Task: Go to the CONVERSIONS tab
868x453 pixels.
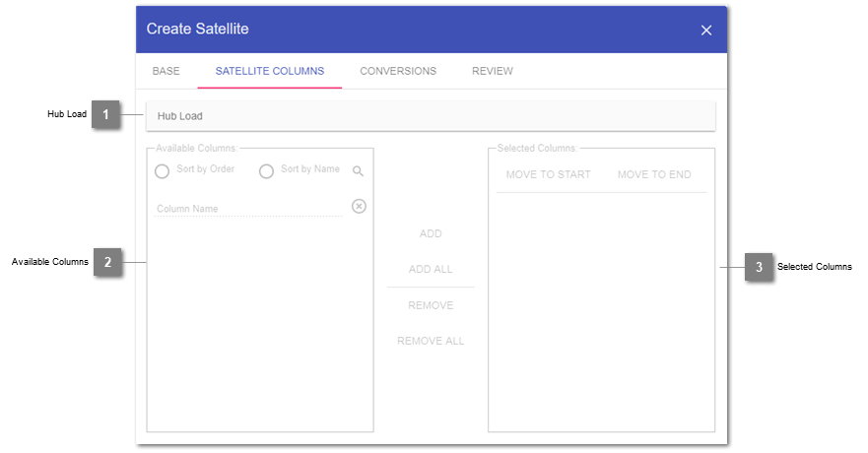Action: pyautogui.click(x=397, y=72)
